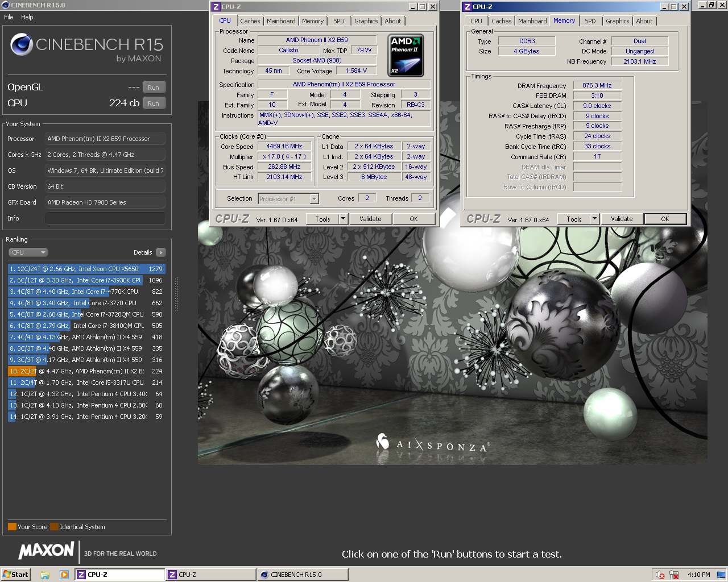Switch to Caches tab in left CPU-Z
728x582 pixels.
click(x=250, y=21)
